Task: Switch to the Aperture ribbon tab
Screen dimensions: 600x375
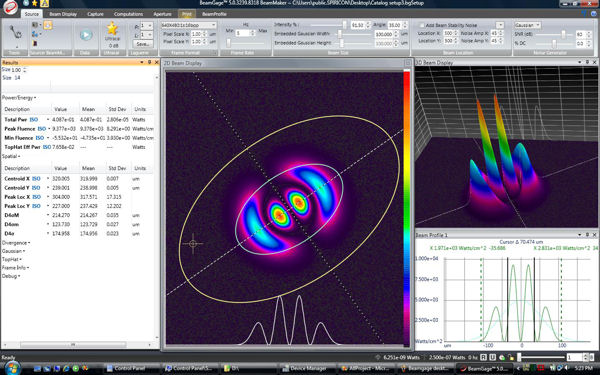Action: click(x=162, y=14)
